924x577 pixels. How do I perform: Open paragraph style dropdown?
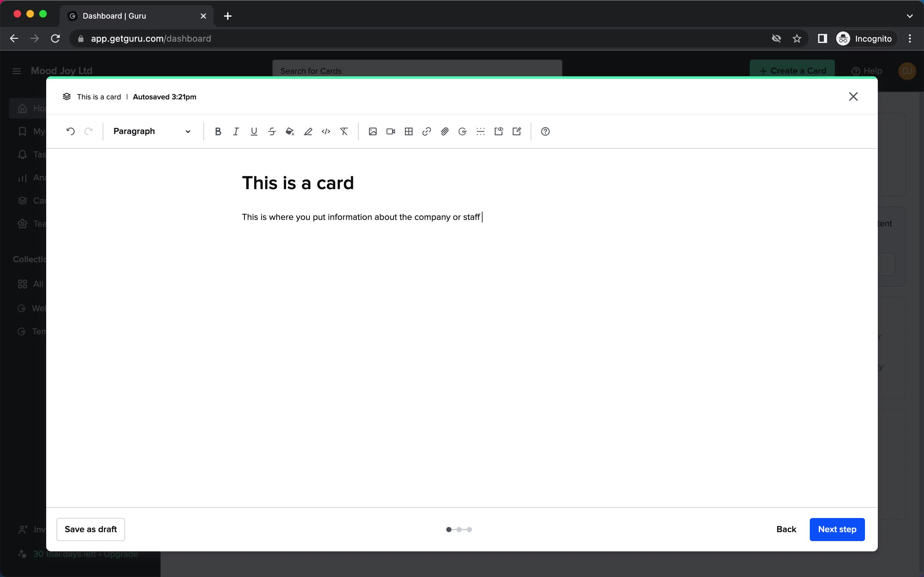(152, 131)
